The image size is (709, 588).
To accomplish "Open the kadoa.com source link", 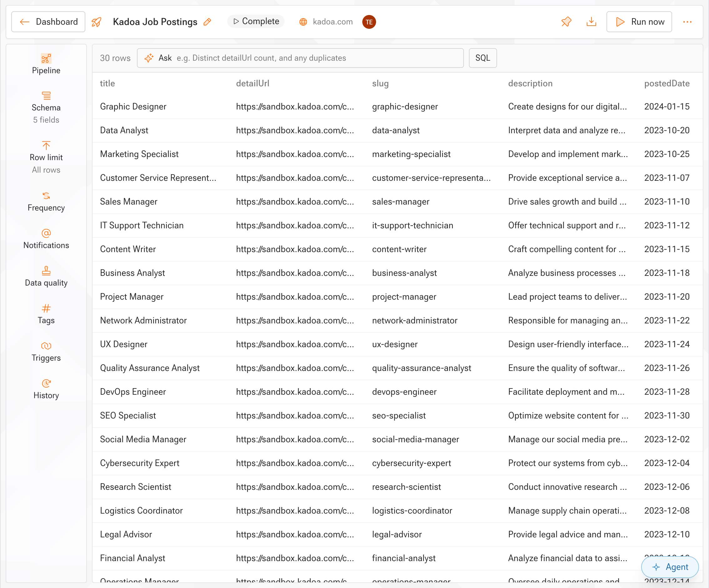I will pyautogui.click(x=333, y=22).
